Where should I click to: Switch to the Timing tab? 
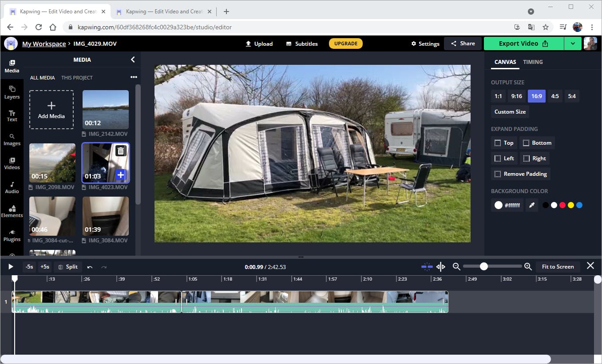click(x=533, y=62)
